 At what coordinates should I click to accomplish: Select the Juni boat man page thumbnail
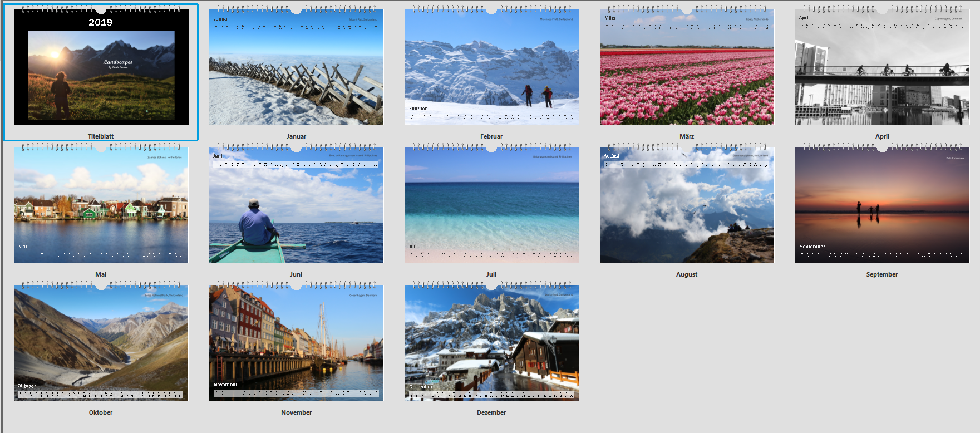[296, 205]
